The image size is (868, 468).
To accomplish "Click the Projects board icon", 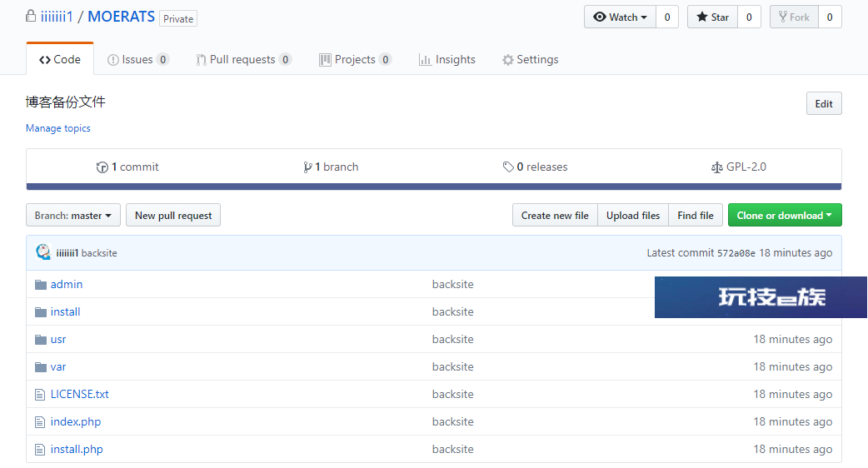I will [x=325, y=60].
